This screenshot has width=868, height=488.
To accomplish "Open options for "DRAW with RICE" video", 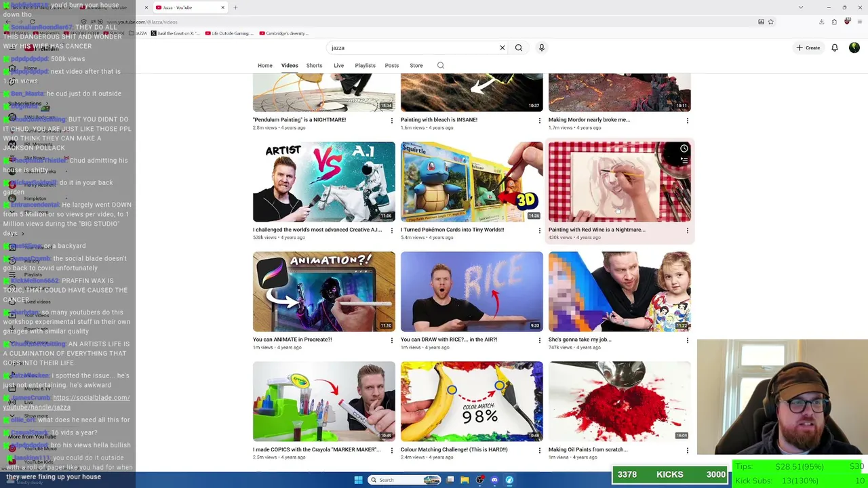I will (x=540, y=340).
